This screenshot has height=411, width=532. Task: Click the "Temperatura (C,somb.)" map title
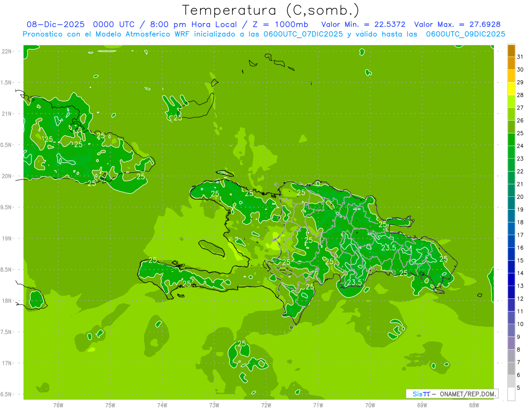click(x=270, y=10)
